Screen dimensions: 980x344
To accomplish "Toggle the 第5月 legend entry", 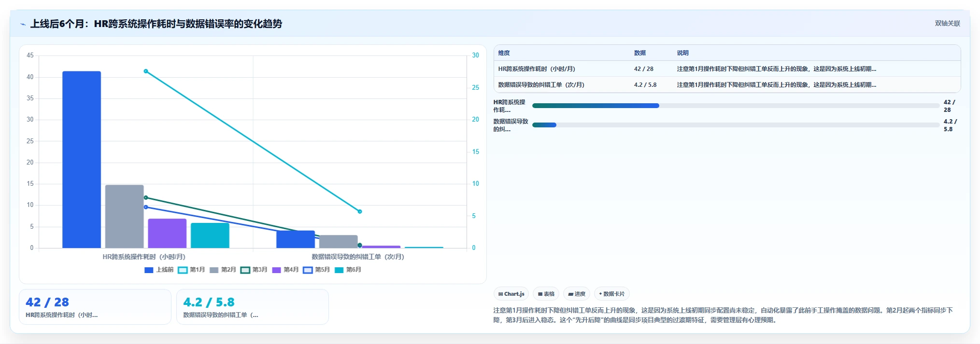I will (x=317, y=270).
